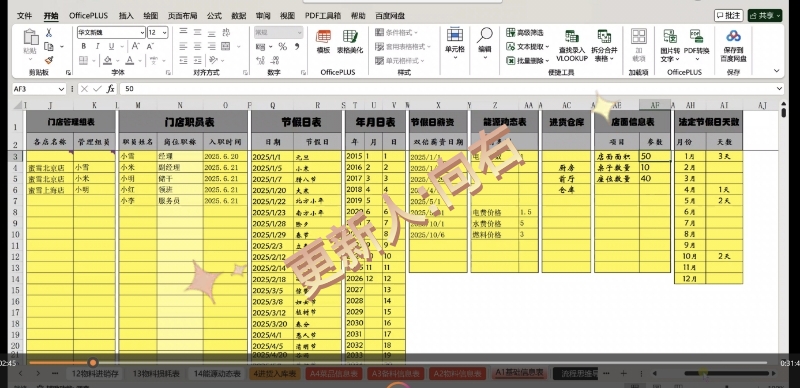This screenshot has height=388, width=800.
Task: Expand the font name 华文新魏 dropdown
Action: pos(142,33)
